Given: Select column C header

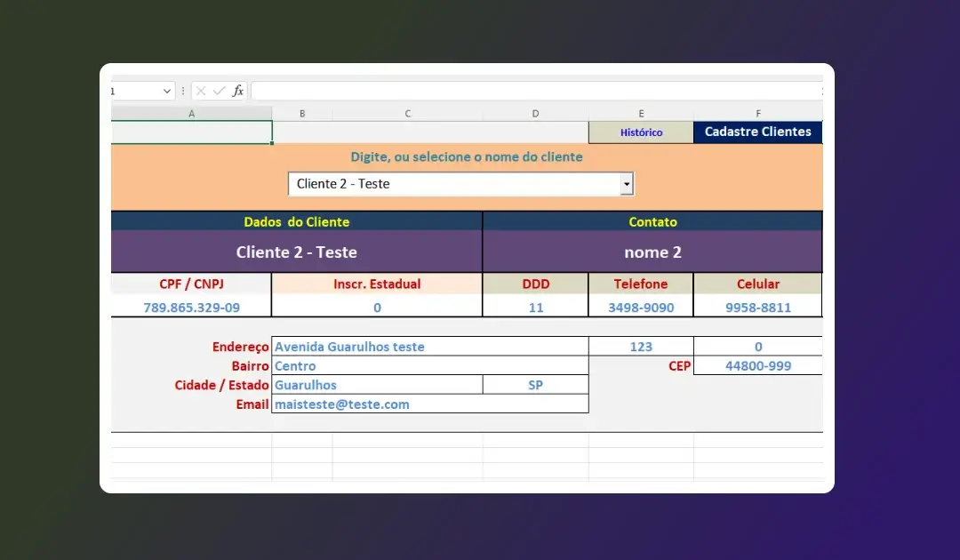Looking at the screenshot, I should click(x=407, y=114).
